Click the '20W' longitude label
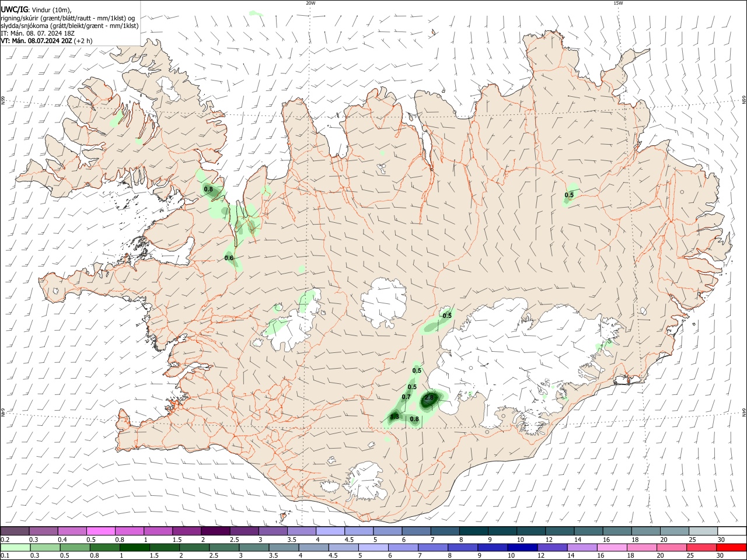This screenshot has height=560, width=747. coord(310,3)
